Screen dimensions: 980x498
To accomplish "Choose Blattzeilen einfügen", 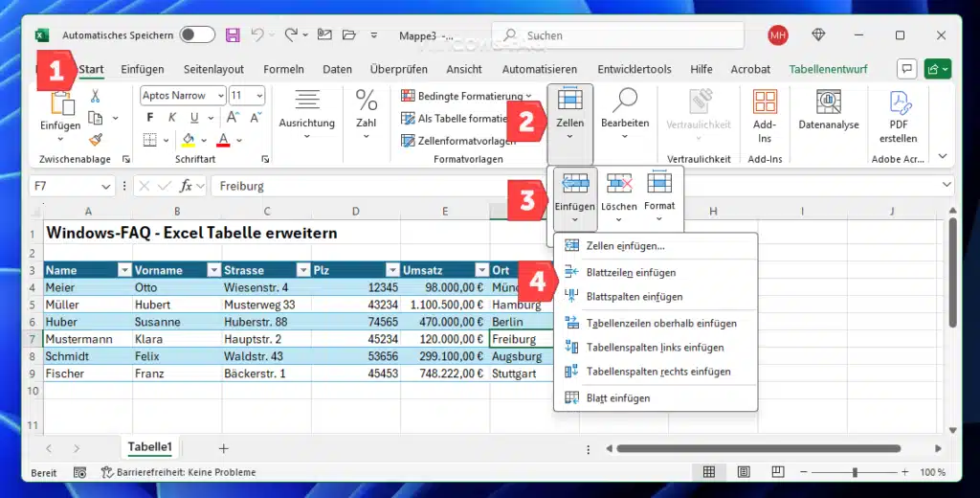I will tap(655, 272).
